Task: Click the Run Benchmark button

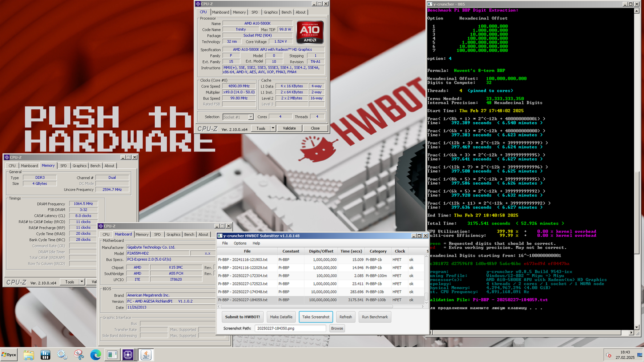Action: point(375,317)
